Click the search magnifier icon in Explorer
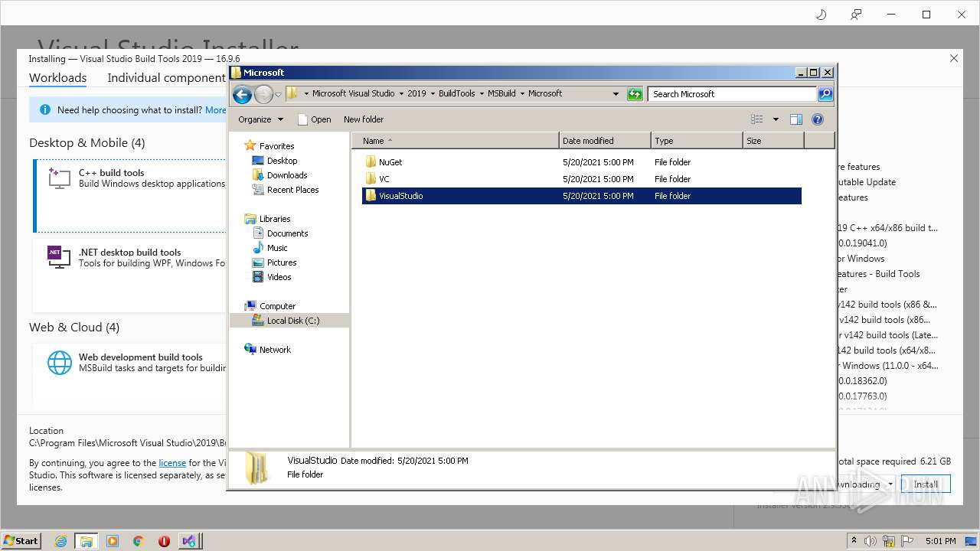The image size is (980, 551). coord(825,94)
